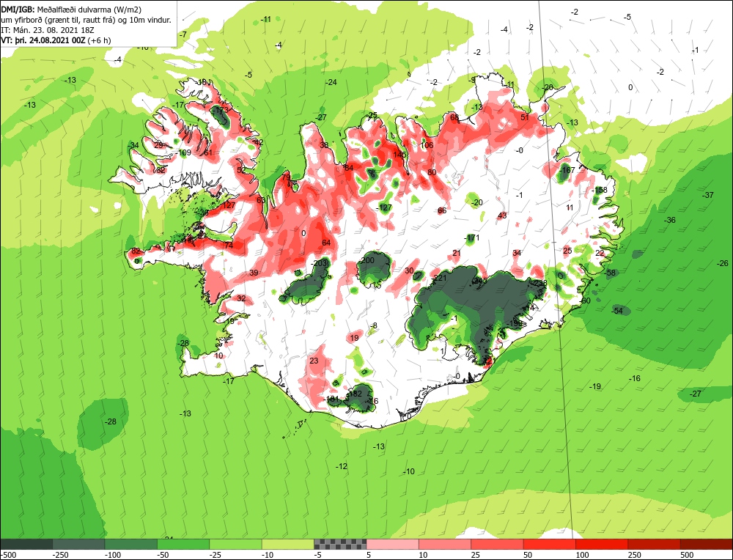Click the map value '-58' on the east coast

(609, 273)
